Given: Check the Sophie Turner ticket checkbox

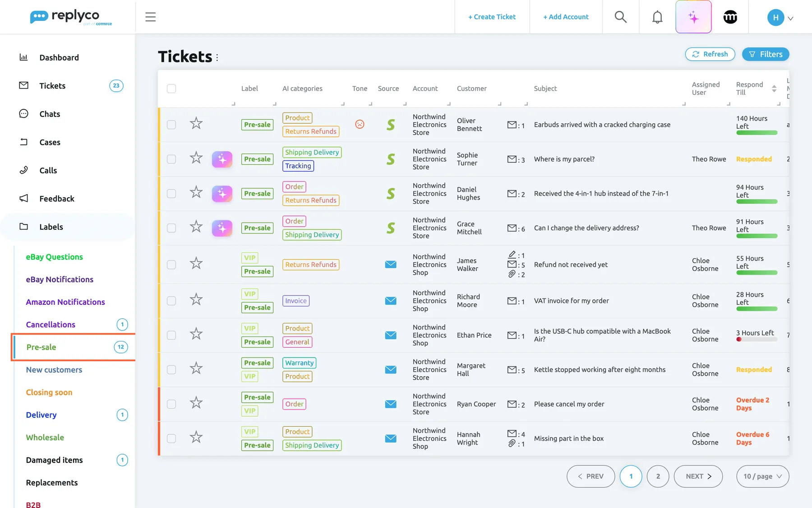Looking at the screenshot, I should [171, 159].
